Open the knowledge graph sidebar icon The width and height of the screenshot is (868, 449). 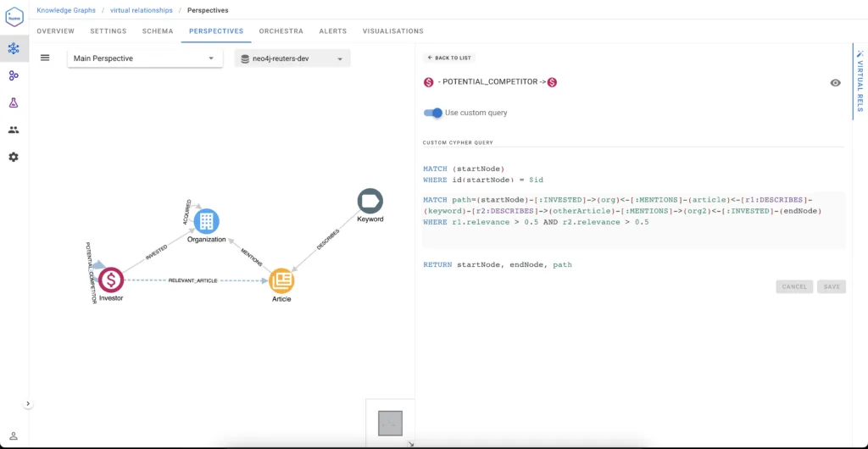(14, 48)
